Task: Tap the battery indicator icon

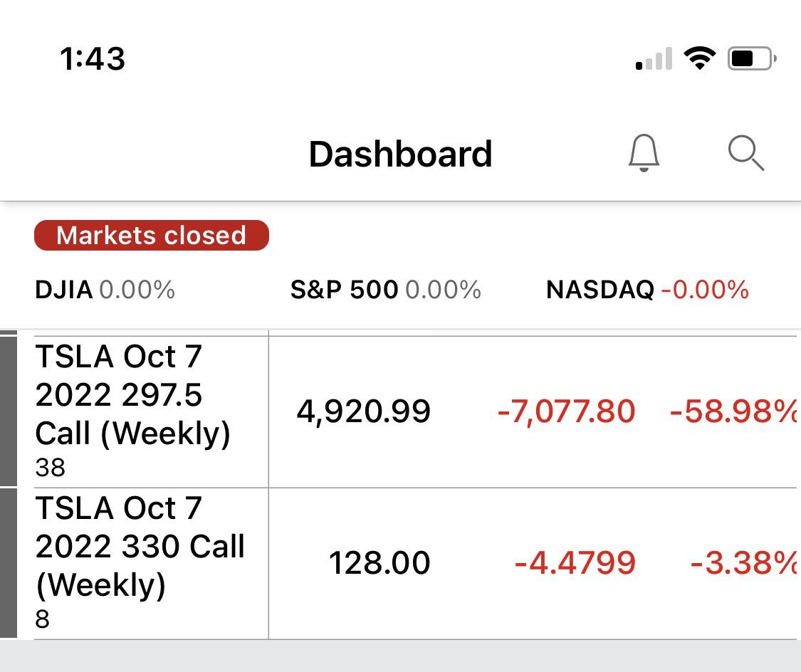Action: click(751, 58)
